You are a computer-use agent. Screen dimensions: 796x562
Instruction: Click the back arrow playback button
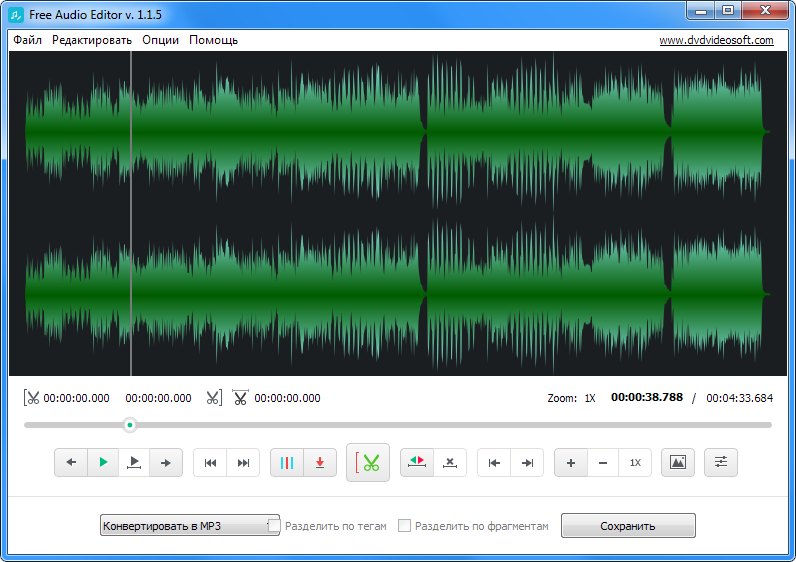coord(71,462)
